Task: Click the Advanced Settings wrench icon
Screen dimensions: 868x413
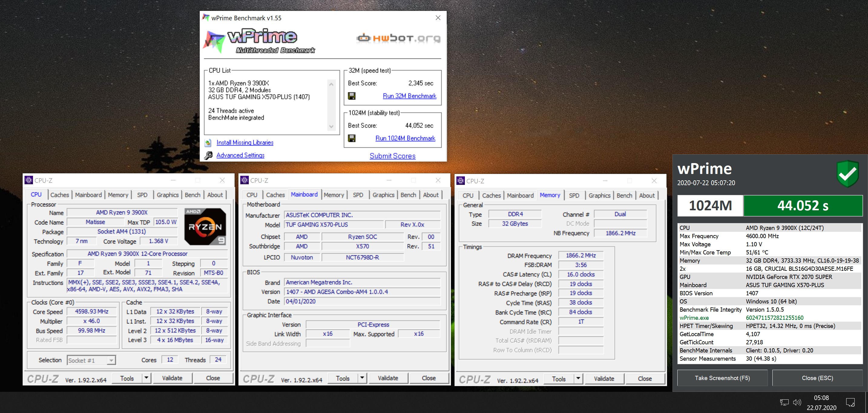Action: click(208, 155)
